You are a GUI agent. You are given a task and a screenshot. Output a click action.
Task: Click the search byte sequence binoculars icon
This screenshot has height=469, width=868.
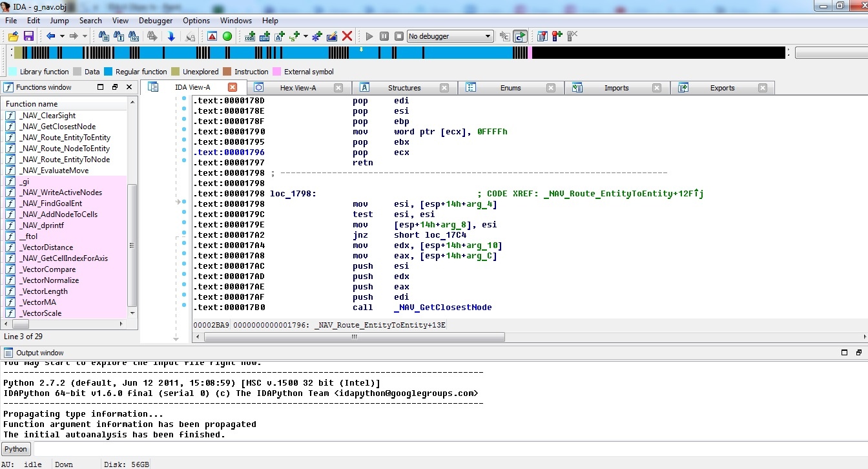point(134,36)
